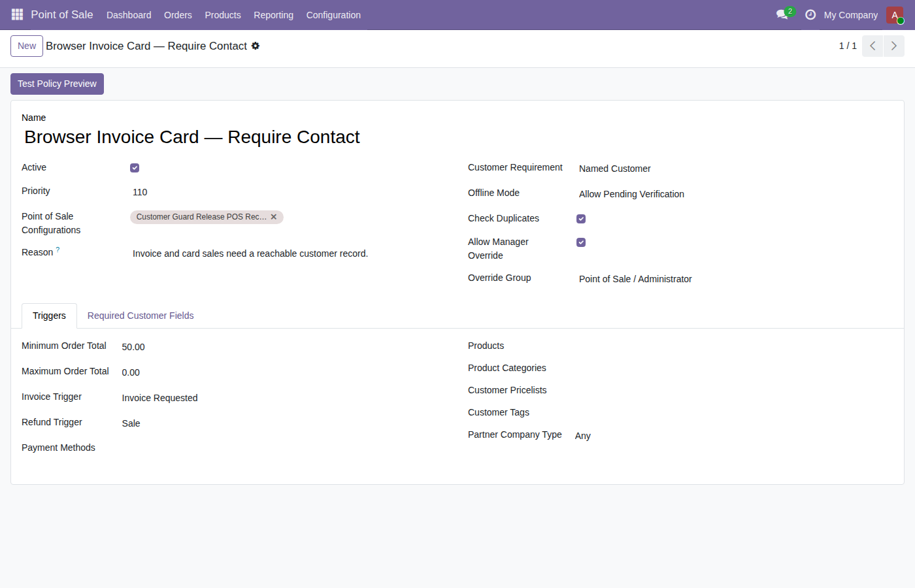Image resolution: width=915 pixels, height=588 pixels.
Task: Toggle the Check Duplicates checkbox
Action: tap(581, 219)
